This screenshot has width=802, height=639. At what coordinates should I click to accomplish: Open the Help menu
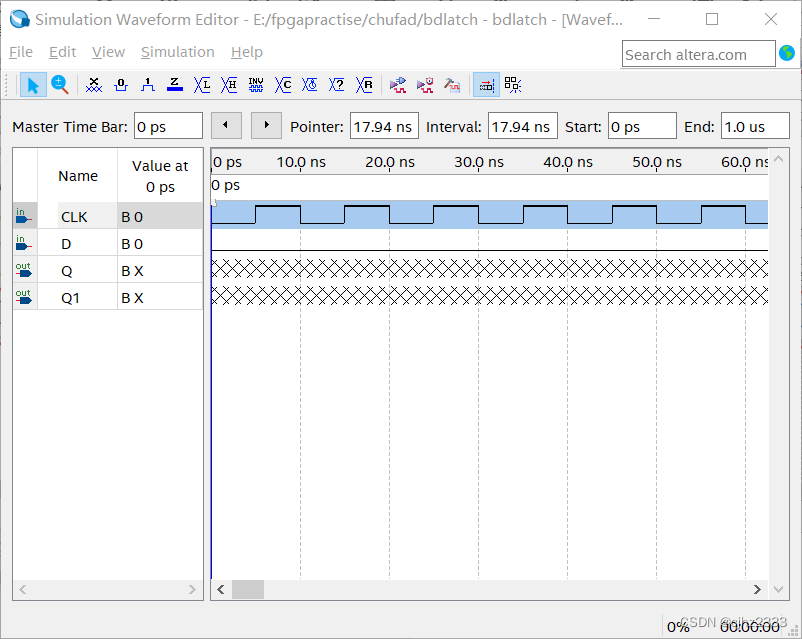tap(247, 52)
